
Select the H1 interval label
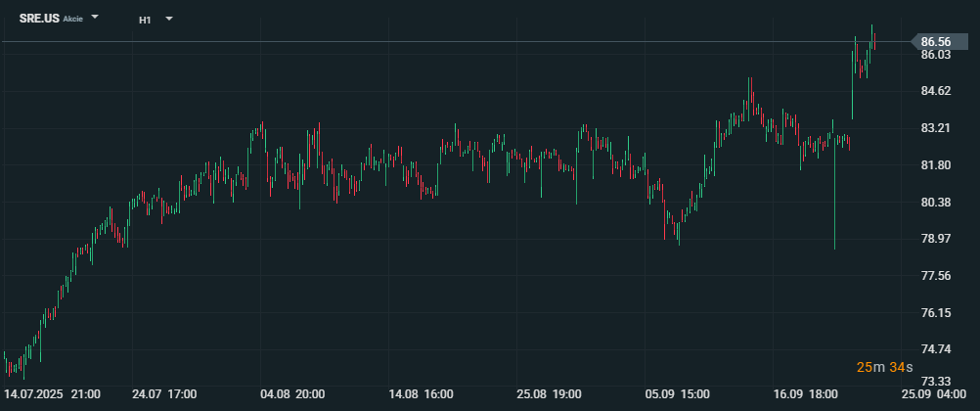pos(145,20)
